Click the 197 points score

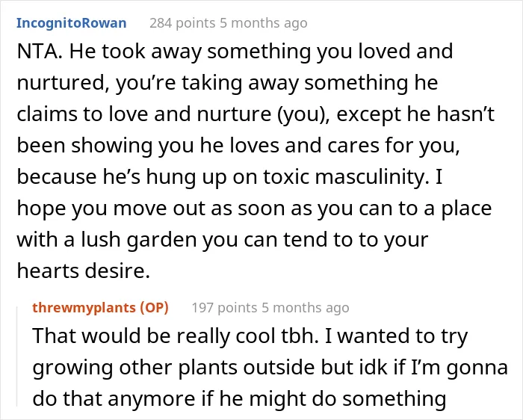coord(224,308)
